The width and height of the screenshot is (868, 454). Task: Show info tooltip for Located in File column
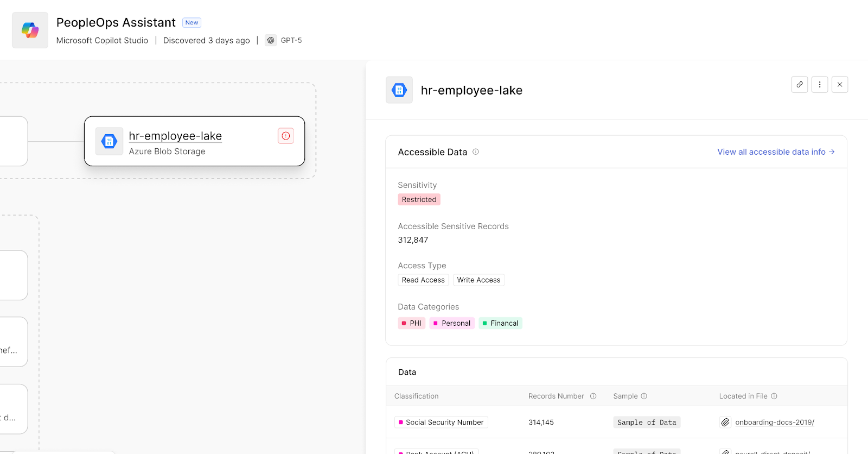(774, 396)
